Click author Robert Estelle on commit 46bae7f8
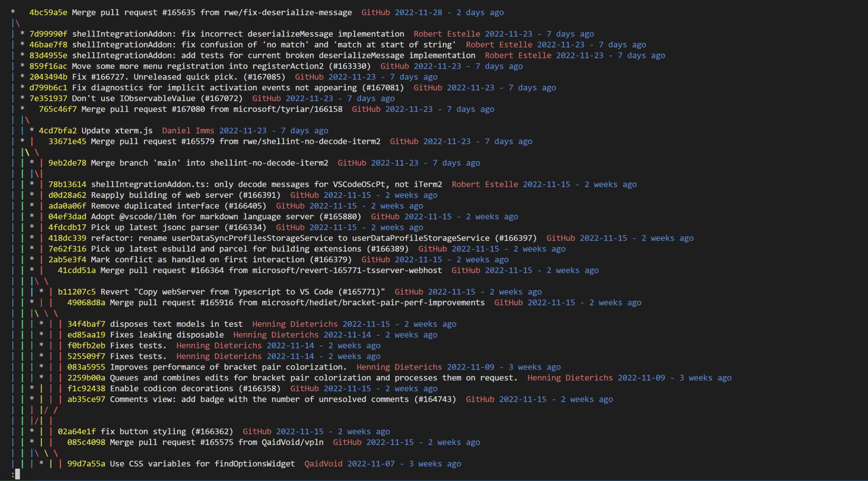 tap(499, 44)
